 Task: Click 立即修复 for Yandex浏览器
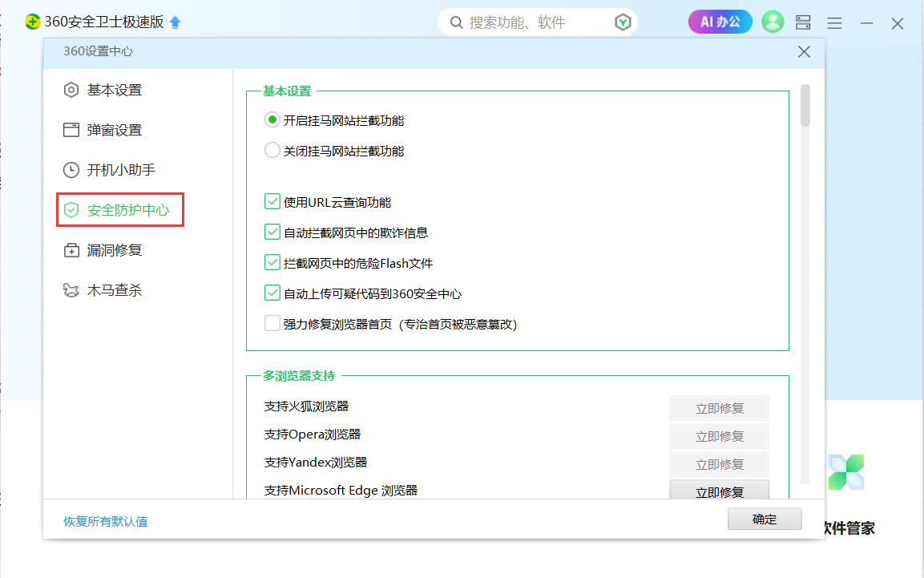pyautogui.click(x=719, y=465)
